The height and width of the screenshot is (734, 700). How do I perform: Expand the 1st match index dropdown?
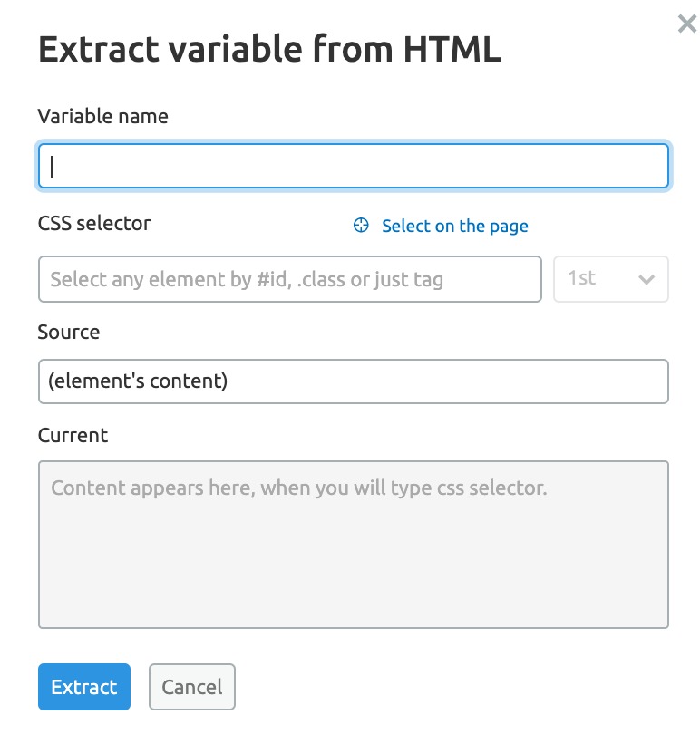click(x=610, y=279)
